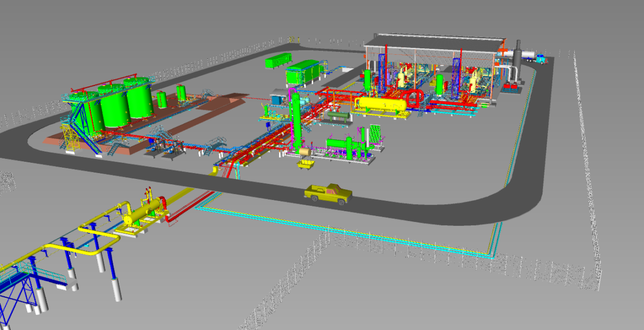
Task: Click the green shipping container near the center
Action: coord(279,62)
